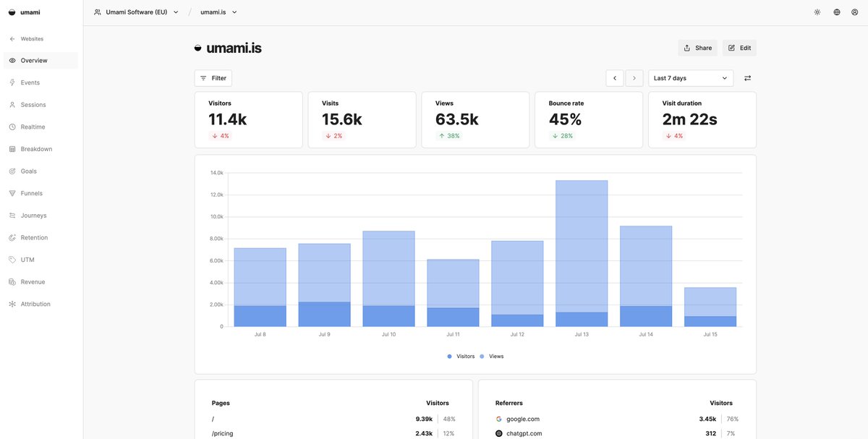Click the Events menu label

point(30,82)
